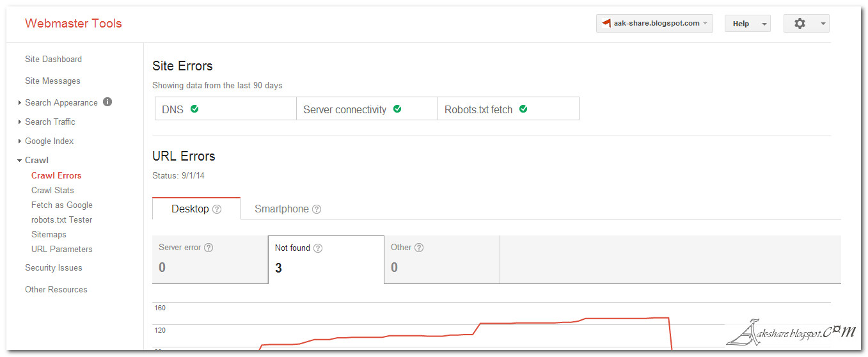The image size is (868, 357).
Task: Click the Site Errors heading
Action: [182, 66]
